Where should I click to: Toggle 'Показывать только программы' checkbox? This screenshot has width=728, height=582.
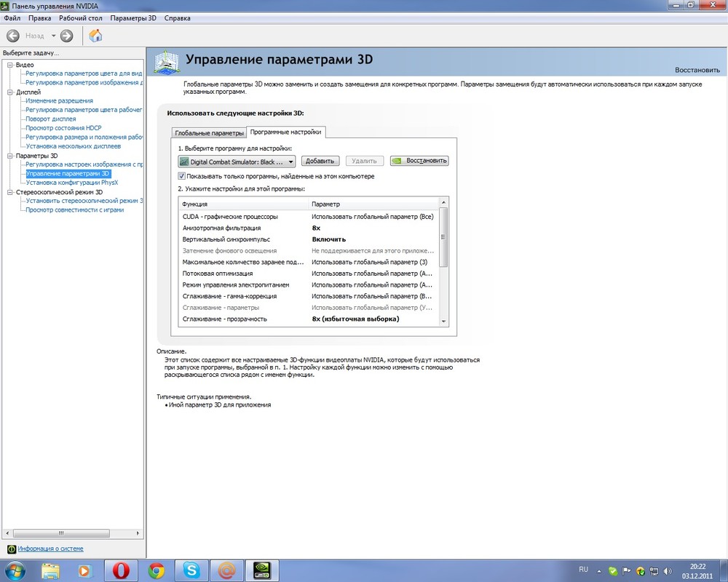(x=181, y=176)
